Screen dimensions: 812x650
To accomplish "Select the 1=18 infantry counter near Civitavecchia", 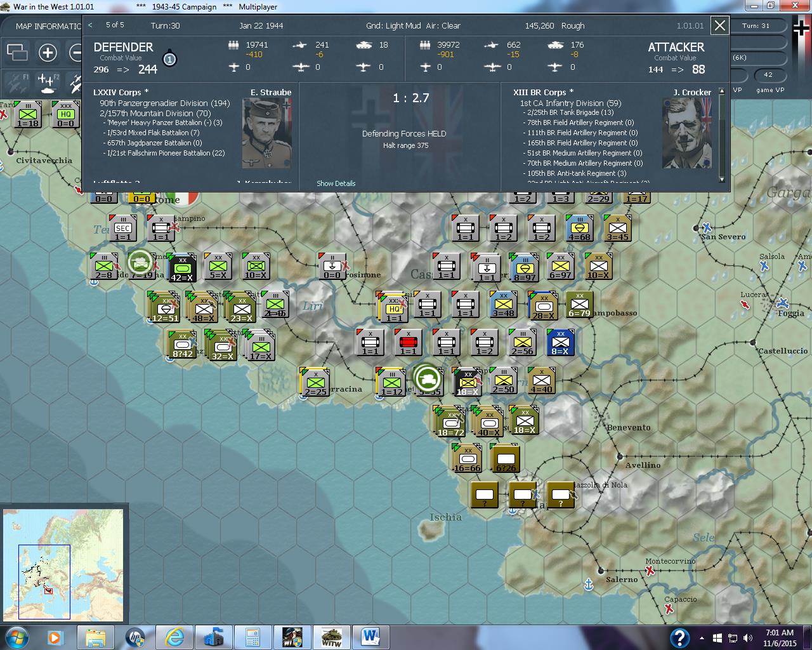I will (x=27, y=115).
